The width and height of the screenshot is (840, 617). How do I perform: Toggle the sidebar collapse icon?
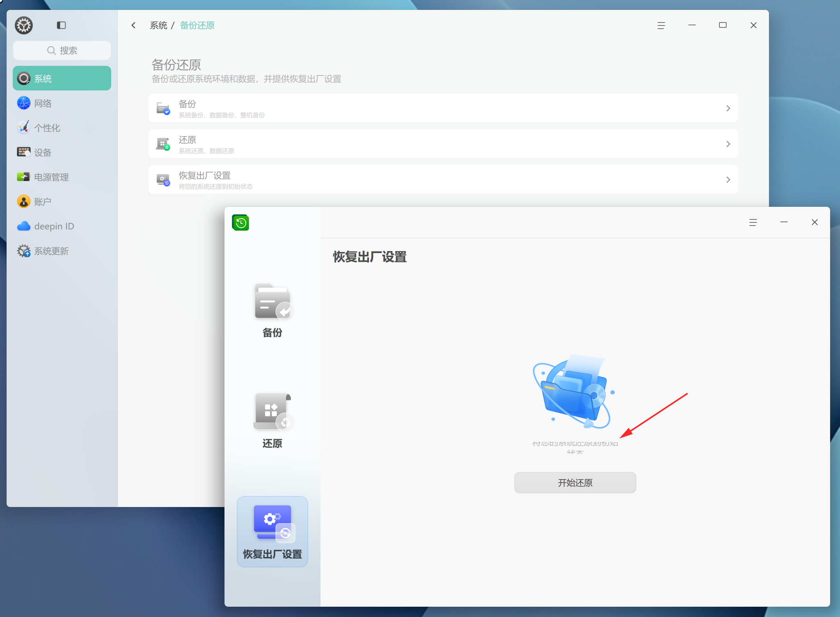point(61,25)
